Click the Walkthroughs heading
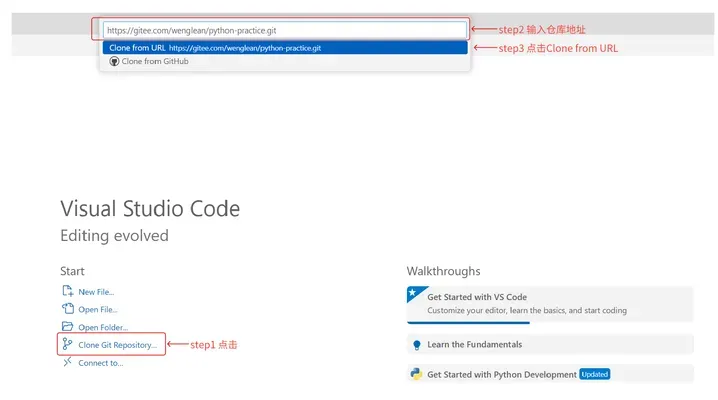Image resolution: width=718 pixels, height=400 pixels. pos(443,271)
